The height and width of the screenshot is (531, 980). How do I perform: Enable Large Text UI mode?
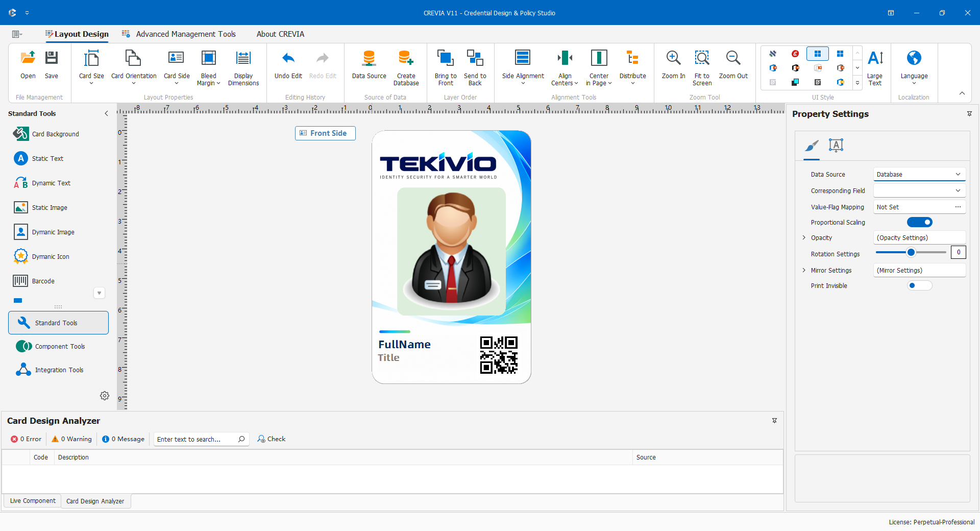(x=875, y=68)
